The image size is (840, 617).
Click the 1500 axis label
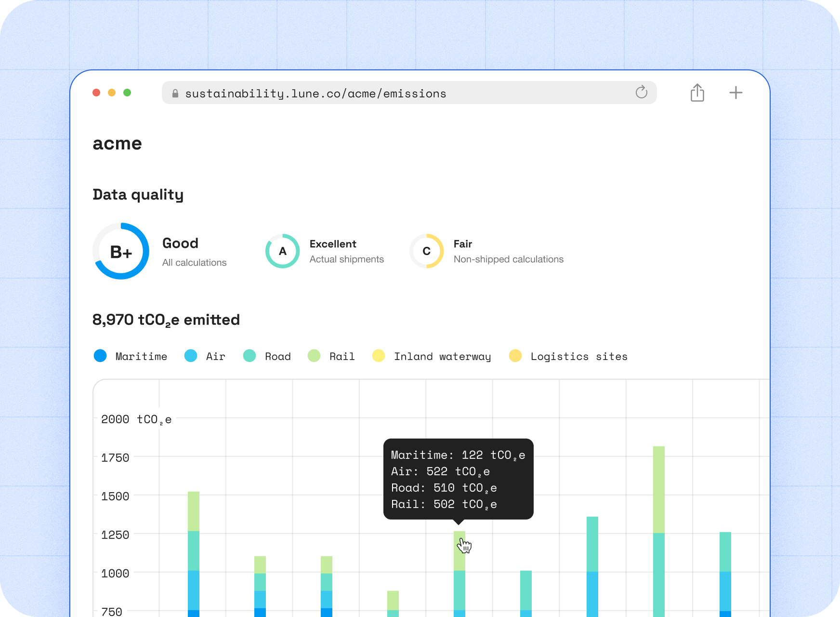[115, 496]
